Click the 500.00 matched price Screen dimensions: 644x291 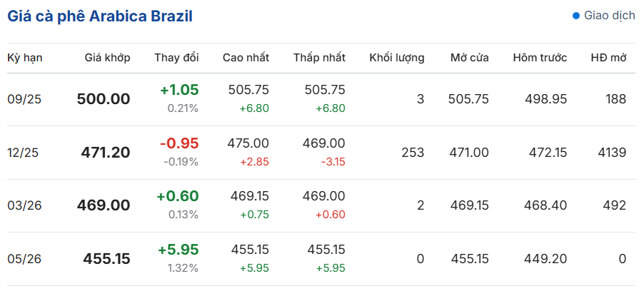coord(104,99)
